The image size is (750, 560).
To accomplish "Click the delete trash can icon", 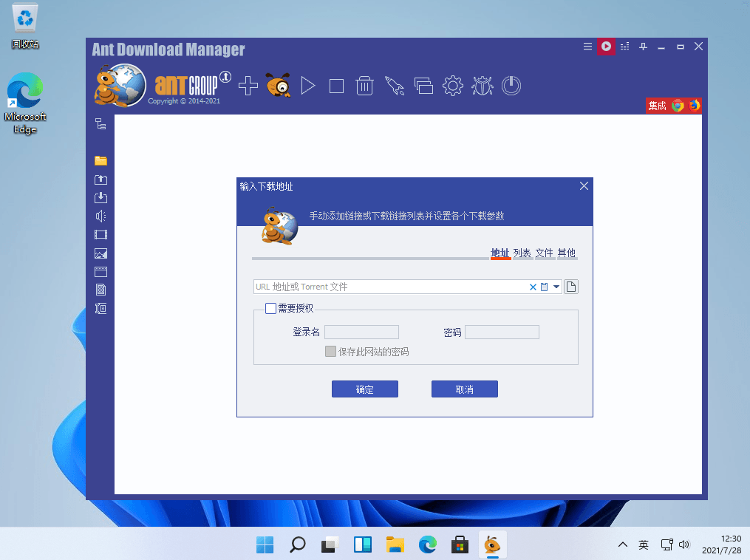I will click(364, 86).
